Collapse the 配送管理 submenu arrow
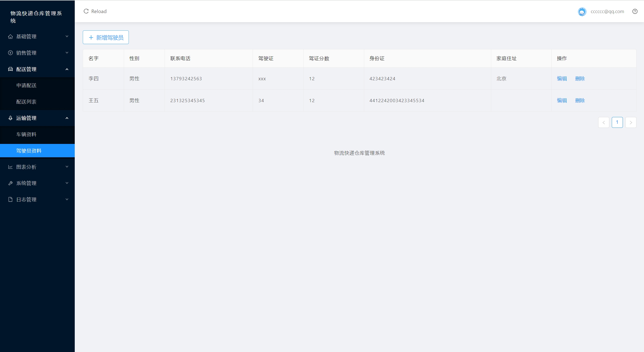 pos(67,69)
